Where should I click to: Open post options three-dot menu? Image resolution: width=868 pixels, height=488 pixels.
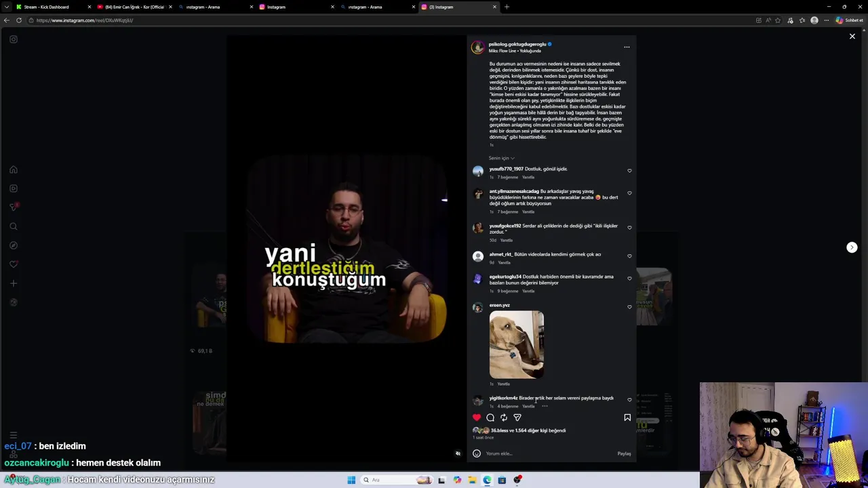[x=627, y=47]
